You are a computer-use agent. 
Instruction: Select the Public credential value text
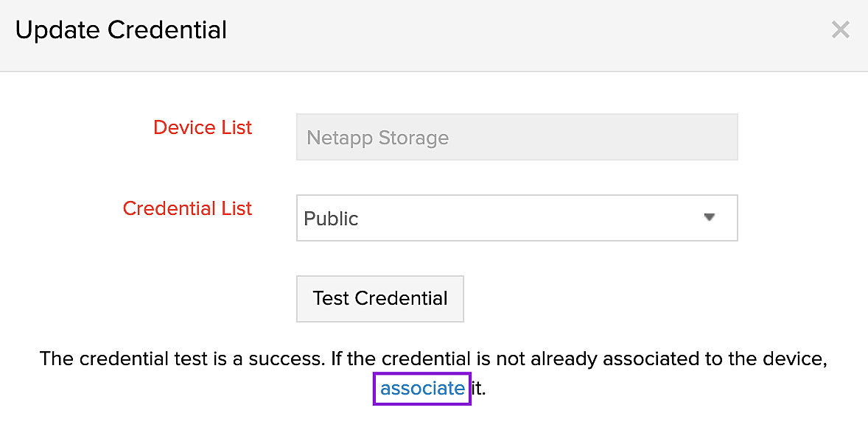[x=331, y=219]
